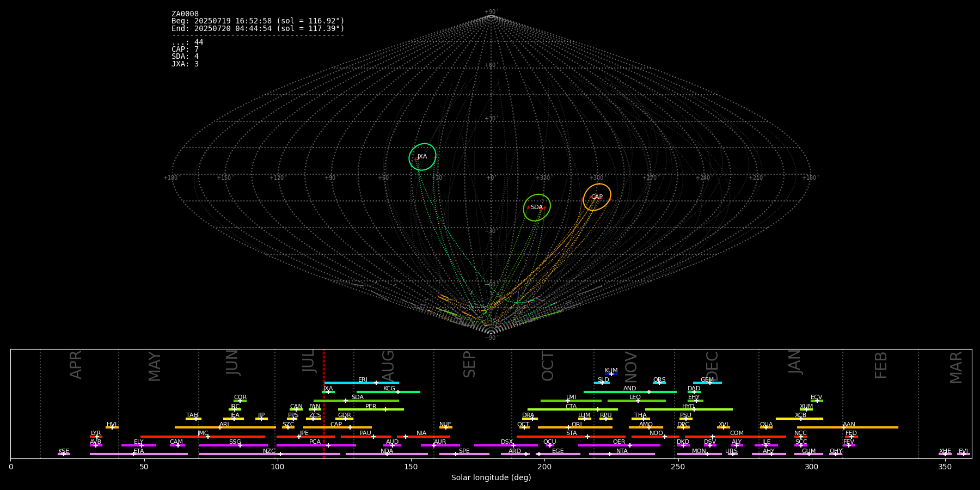980x490 pixels.
Task: Click the KUM label on the timeline
Action: pyautogui.click(x=611, y=371)
